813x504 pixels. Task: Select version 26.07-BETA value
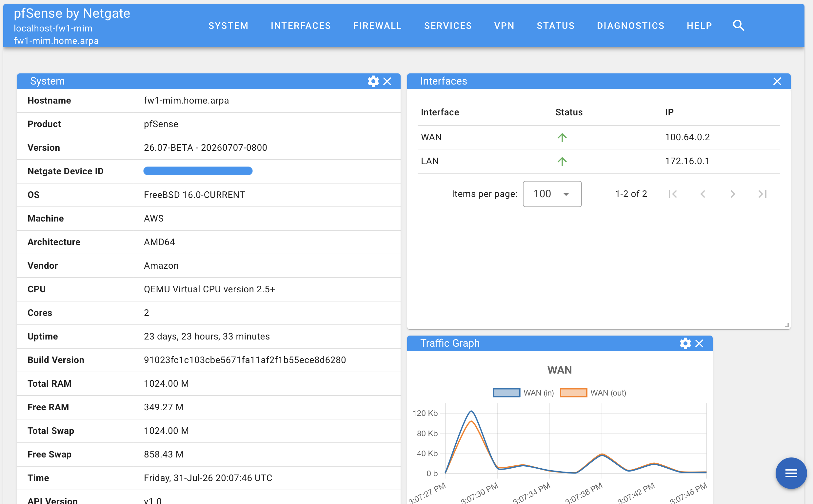click(206, 148)
